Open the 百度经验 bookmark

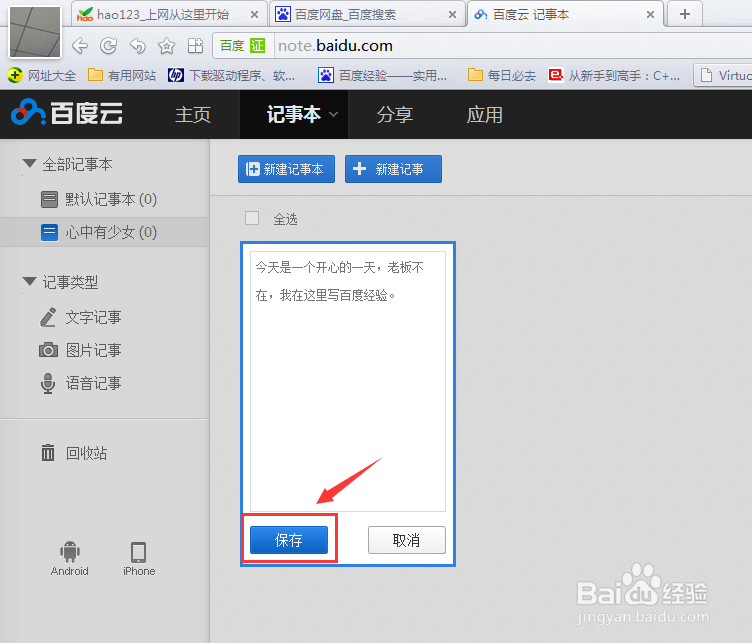pyautogui.click(x=382, y=75)
